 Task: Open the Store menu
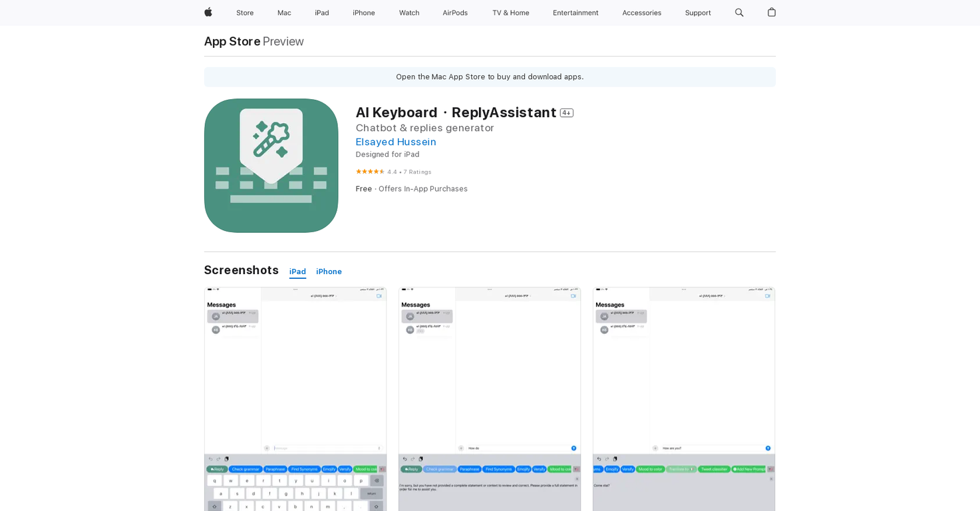[245, 13]
